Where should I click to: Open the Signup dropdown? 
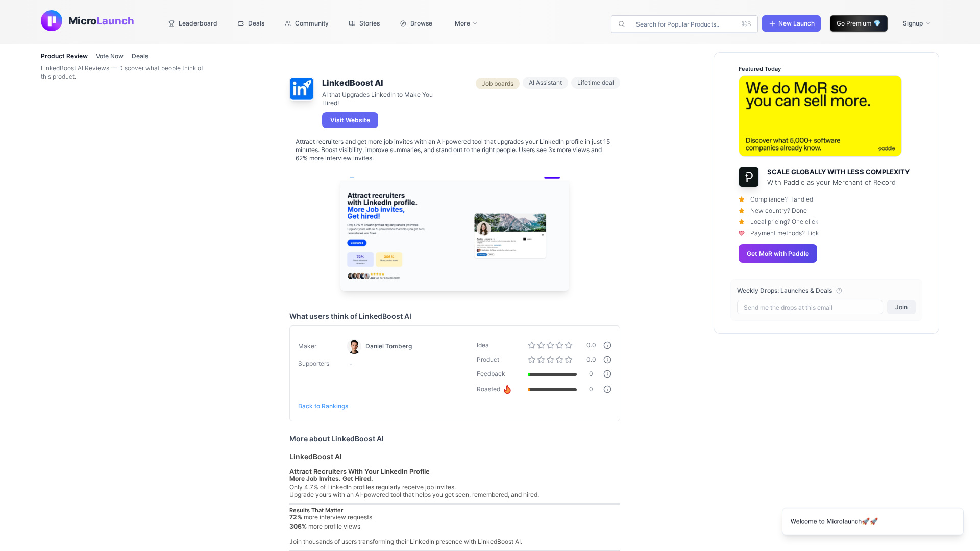pyautogui.click(x=916, y=23)
